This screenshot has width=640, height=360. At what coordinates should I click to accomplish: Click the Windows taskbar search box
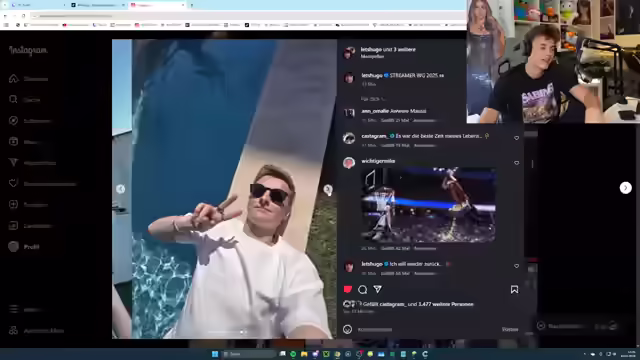pyautogui.click(x=249, y=354)
